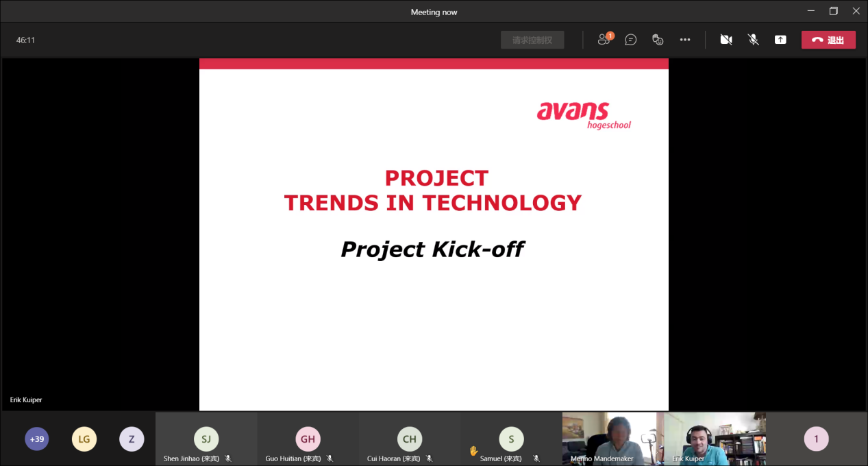Leave the meeting with red 退出 button
The image size is (868, 466).
pyautogui.click(x=828, y=40)
